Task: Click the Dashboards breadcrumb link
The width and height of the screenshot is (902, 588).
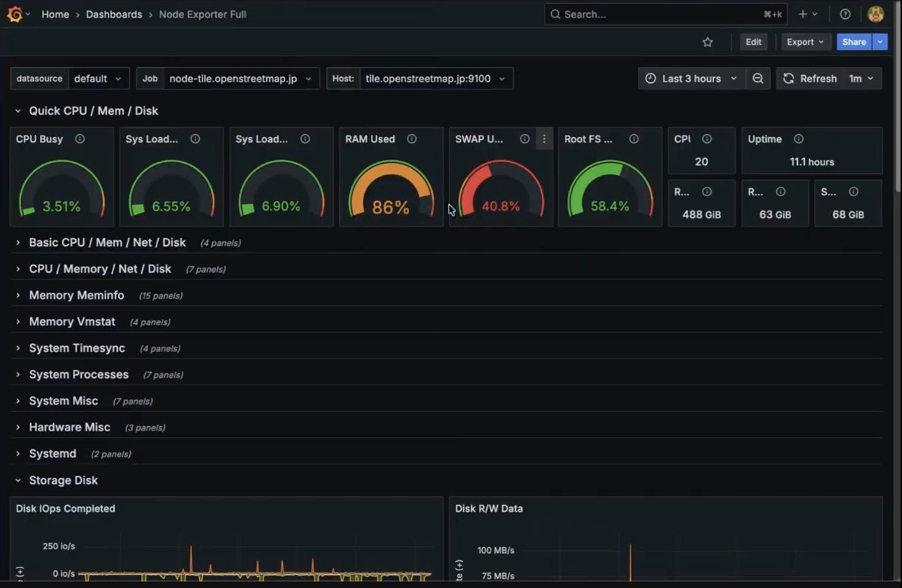Action: point(114,14)
